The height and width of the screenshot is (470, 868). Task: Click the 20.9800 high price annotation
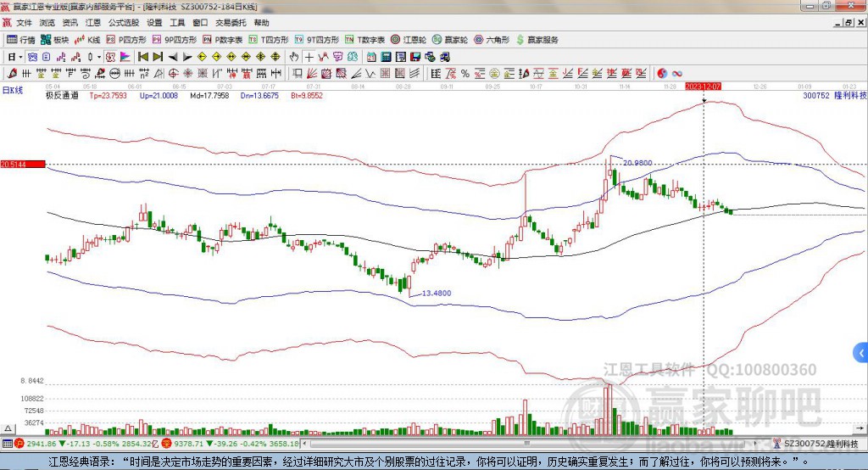[637, 163]
